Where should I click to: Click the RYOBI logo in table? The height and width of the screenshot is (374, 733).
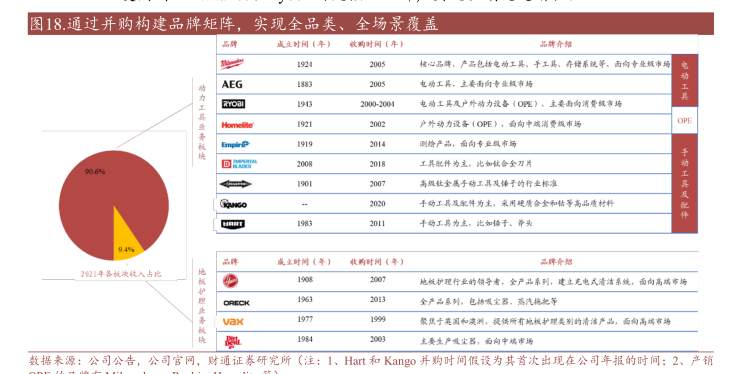233,104
